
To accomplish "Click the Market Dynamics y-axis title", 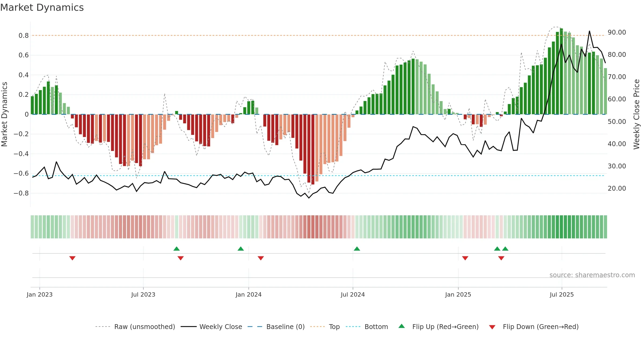I will point(4,114).
